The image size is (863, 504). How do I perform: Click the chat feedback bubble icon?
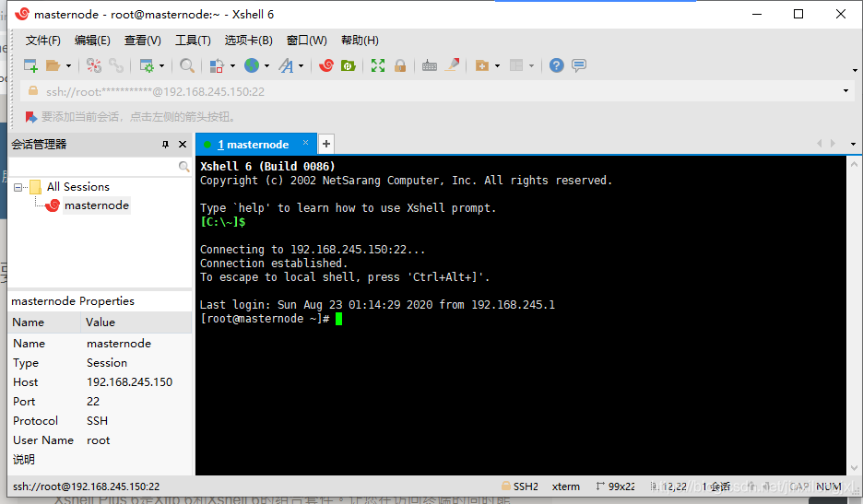[x=579, y=65]
